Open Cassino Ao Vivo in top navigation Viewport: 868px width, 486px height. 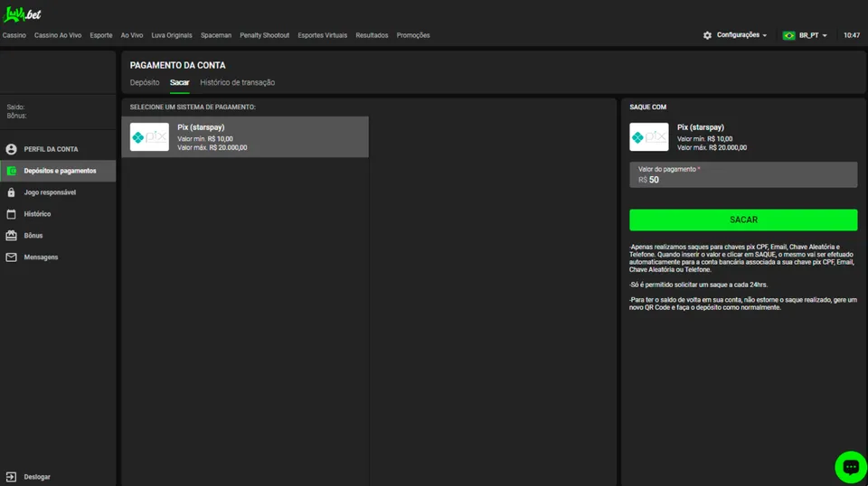pyautogui.click(x=58, y=35)
